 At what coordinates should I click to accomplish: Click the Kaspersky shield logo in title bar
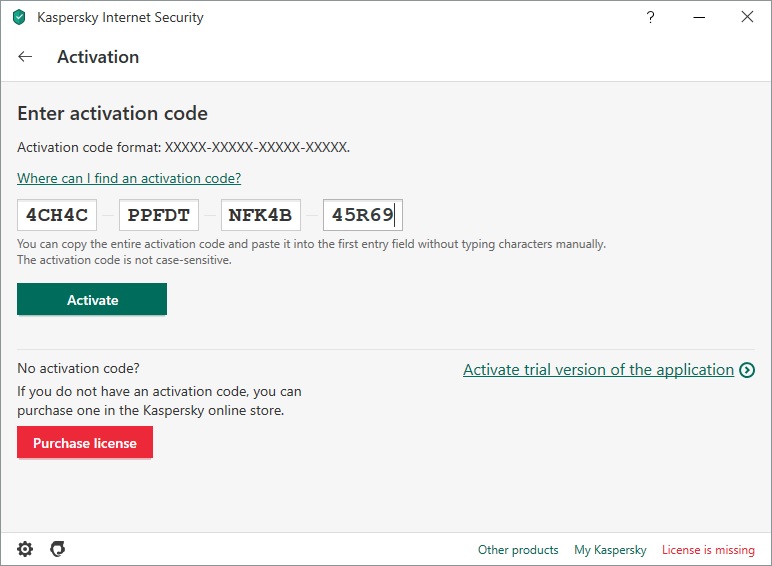click(x=19, y=17)
